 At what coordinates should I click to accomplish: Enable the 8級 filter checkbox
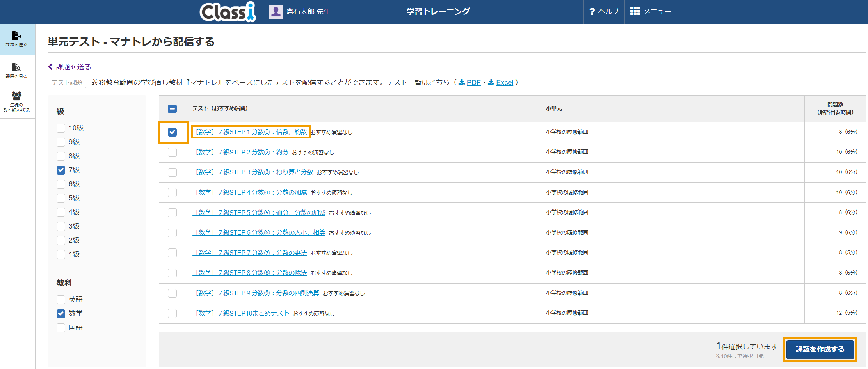61,156
